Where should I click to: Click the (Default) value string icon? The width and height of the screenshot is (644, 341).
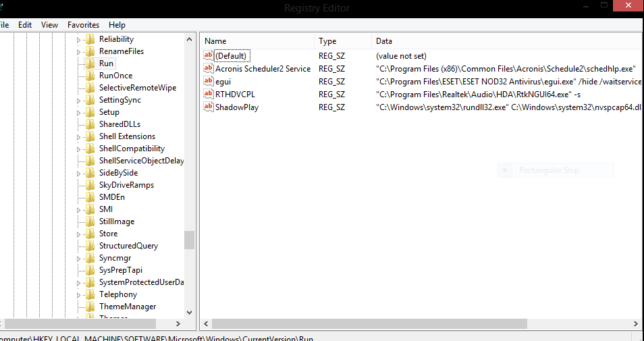point(209,55)
